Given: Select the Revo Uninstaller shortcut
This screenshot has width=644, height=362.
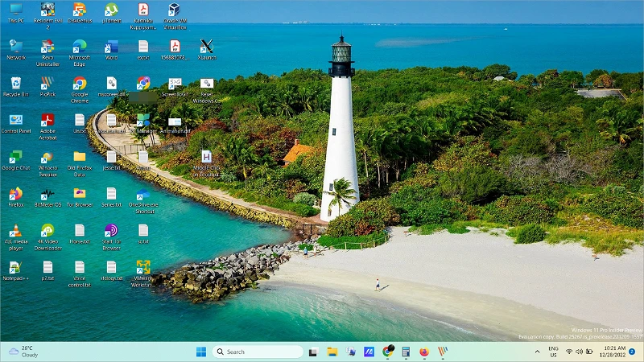Looking at the screenshot, I should pos(47,53).
